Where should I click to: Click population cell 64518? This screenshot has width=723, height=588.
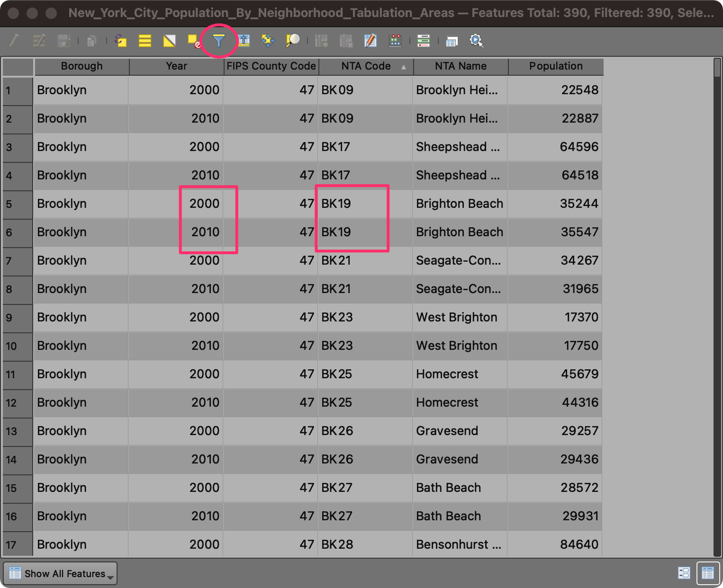click(555, 176)
